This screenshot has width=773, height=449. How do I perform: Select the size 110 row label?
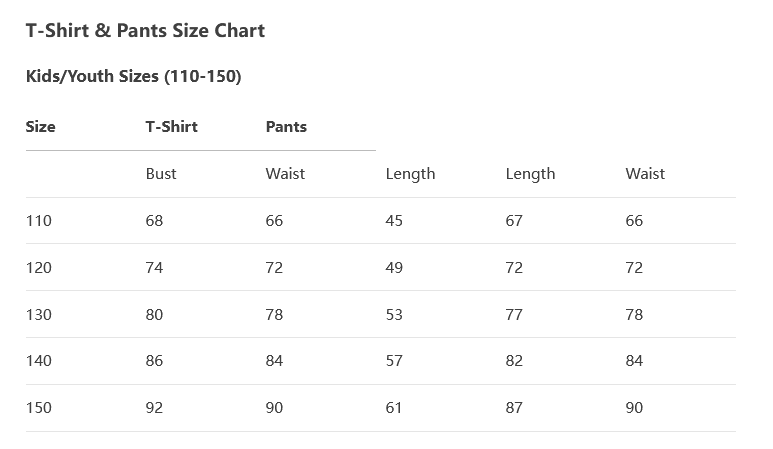[x=38, y=220]
